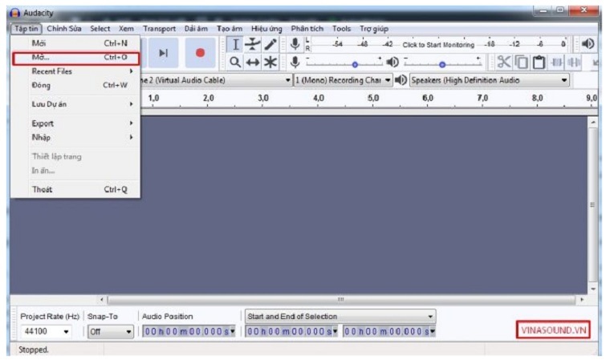606x364 pixels.
Task: Click the Cut scissors icon
Action: (504, 62)
